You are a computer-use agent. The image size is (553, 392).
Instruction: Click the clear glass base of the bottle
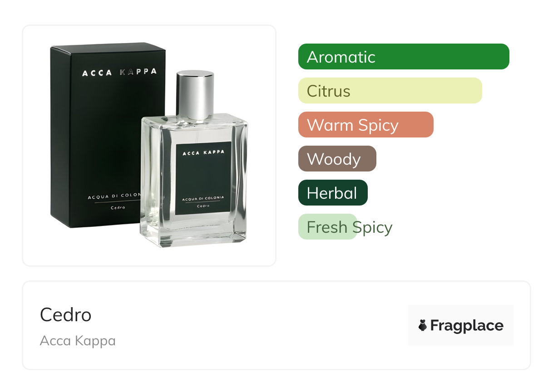pyautogui.click(x=194, y=231)
